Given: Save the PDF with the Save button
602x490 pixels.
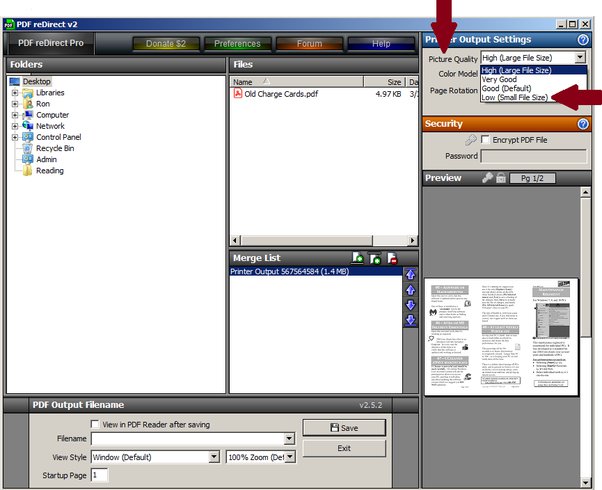Looking at the screenshot, I should [x=344, y=428].
